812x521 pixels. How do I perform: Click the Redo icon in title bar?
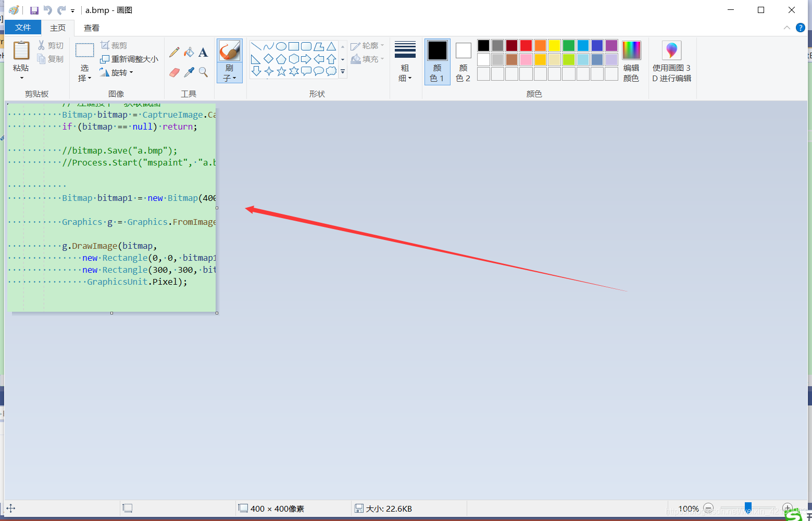click(61, 10)
